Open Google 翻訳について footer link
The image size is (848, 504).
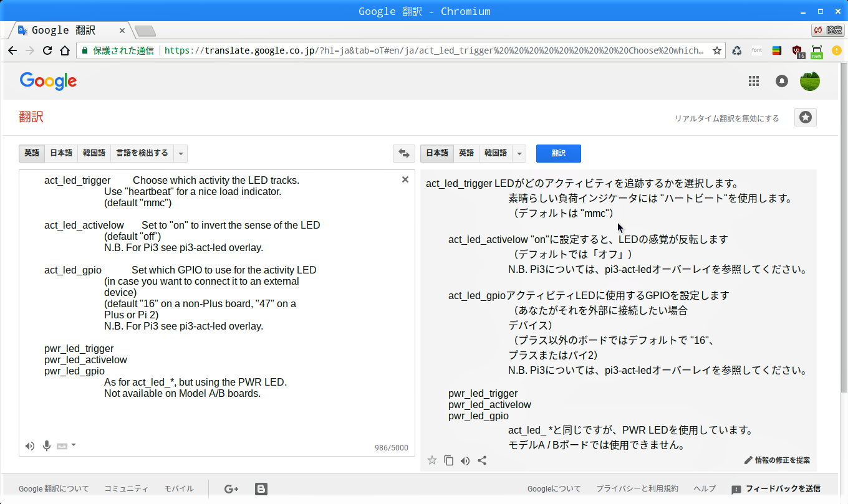coord(54,489)
